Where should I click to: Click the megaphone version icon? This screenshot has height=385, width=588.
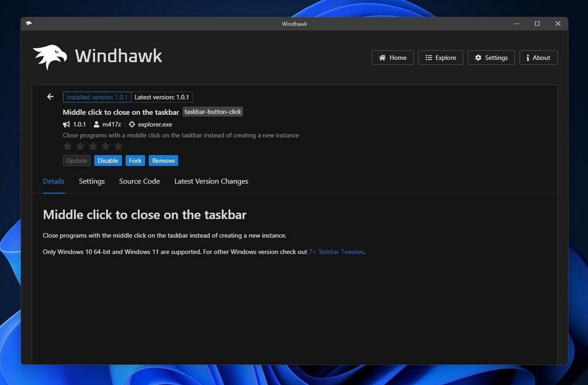[67, 125]
